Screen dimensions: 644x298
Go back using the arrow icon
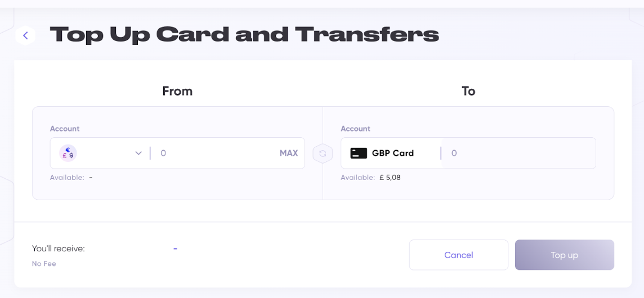[25, 35]
